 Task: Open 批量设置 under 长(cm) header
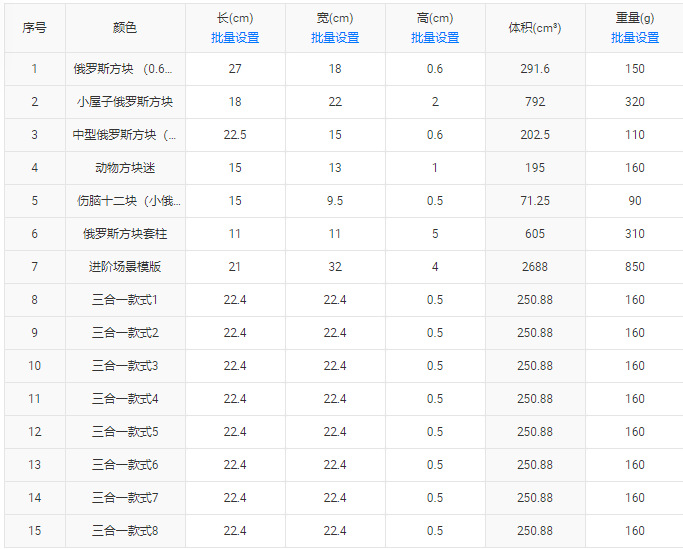pyautogui.click(x=235, y=38)
